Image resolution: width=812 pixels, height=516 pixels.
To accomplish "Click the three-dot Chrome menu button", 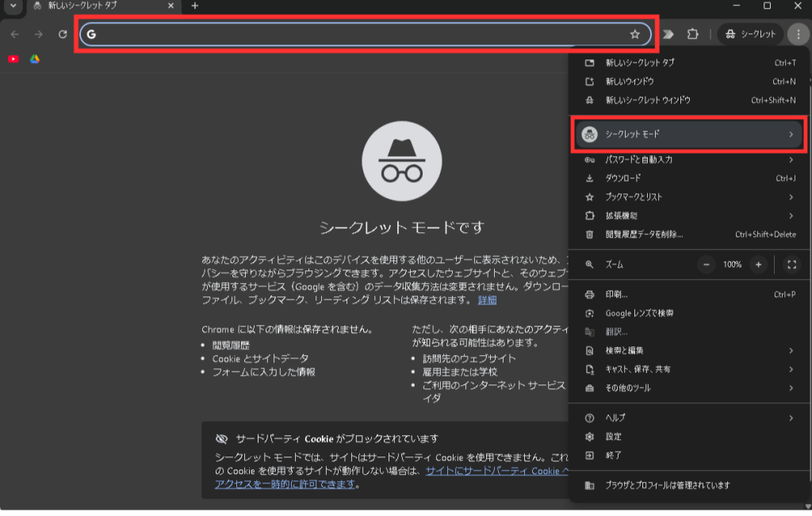I will tap(798, 34).
